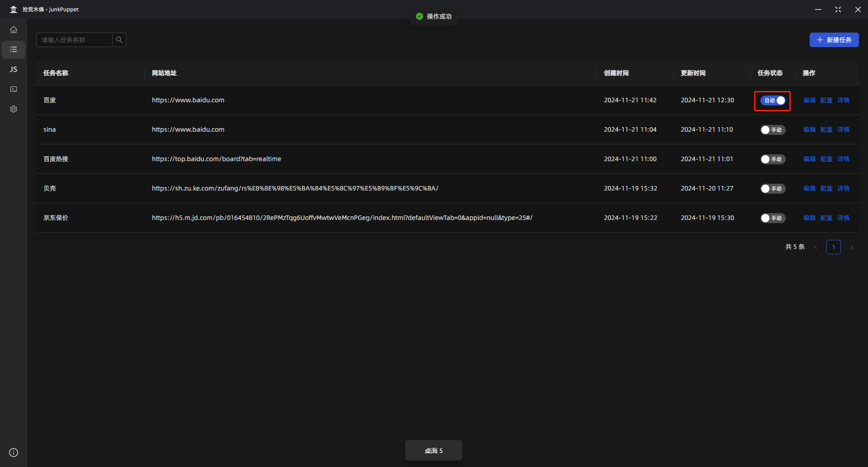Screen dimensions: 868x467
Task: Focus the 请输入任务名称 search field
Action: pyautogui.click(x=75, y=40)
